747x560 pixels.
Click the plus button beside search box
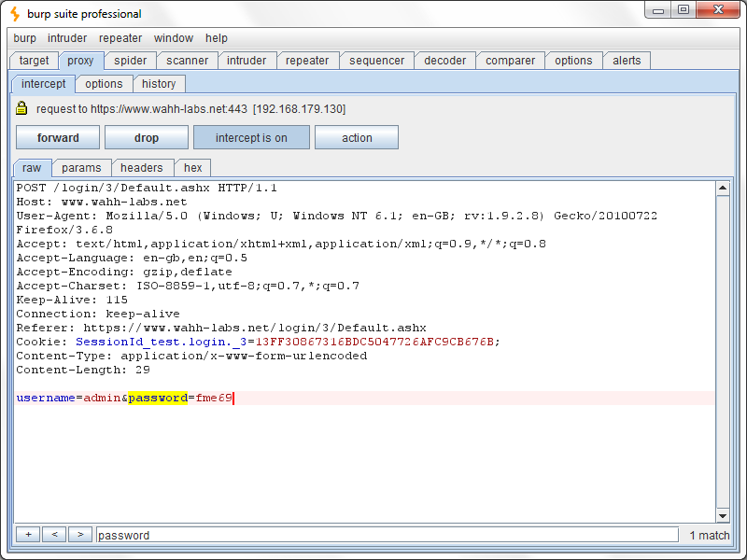pos(29,535)
